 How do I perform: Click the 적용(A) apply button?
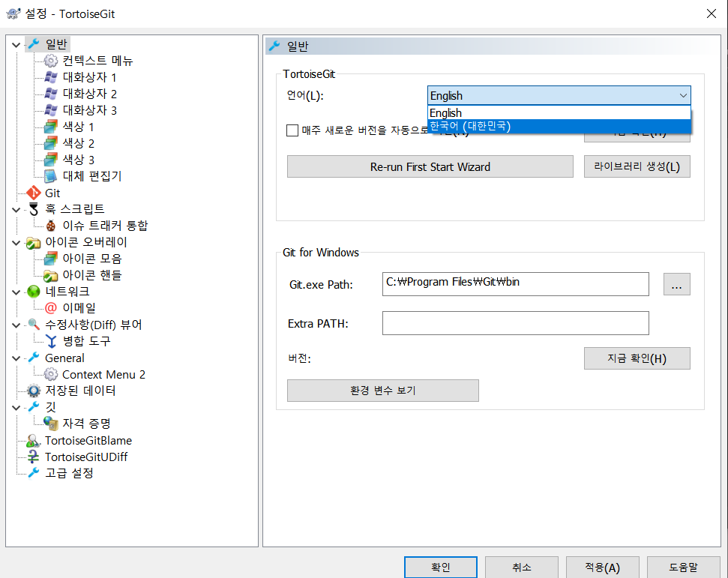[x=603, y=568]
